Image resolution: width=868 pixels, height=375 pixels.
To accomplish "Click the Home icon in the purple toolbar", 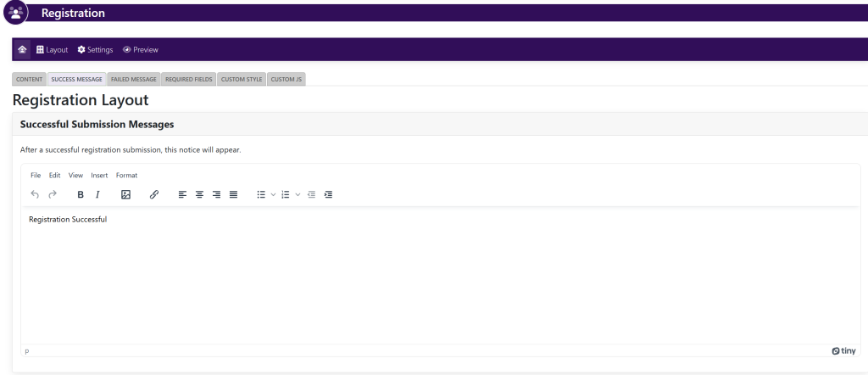I will point(22,49).
